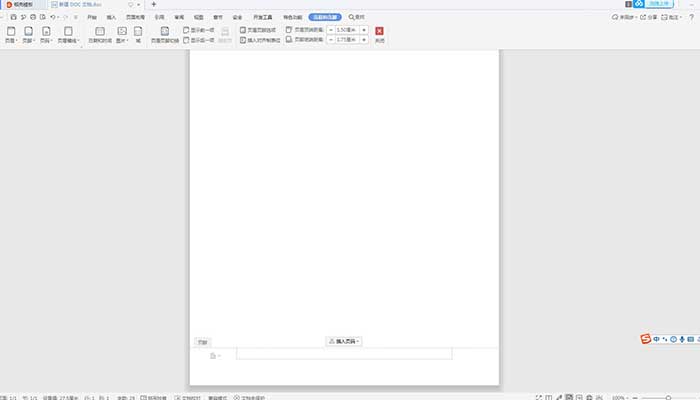This screenshot has width=700, height=400.
Task: Click the Footer (页脚) icon
Action: [28, 33]
